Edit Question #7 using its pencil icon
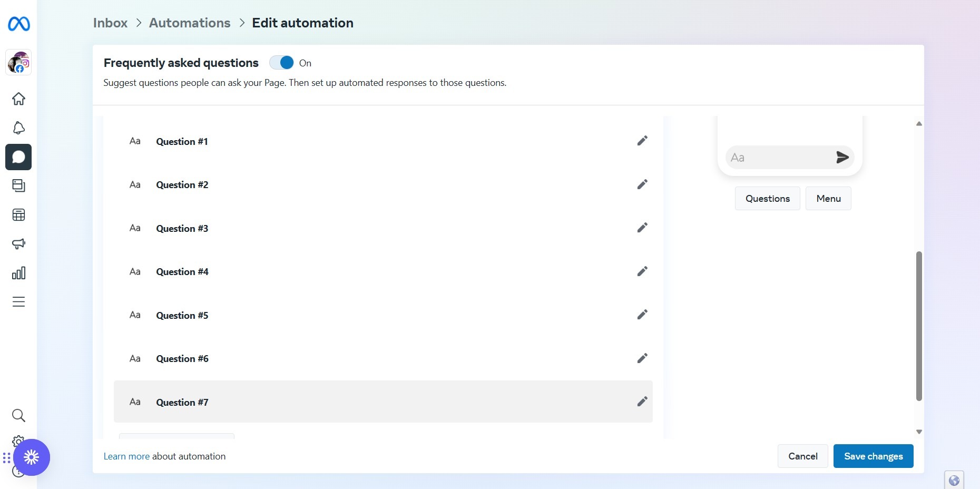 (x=642, y=402)
